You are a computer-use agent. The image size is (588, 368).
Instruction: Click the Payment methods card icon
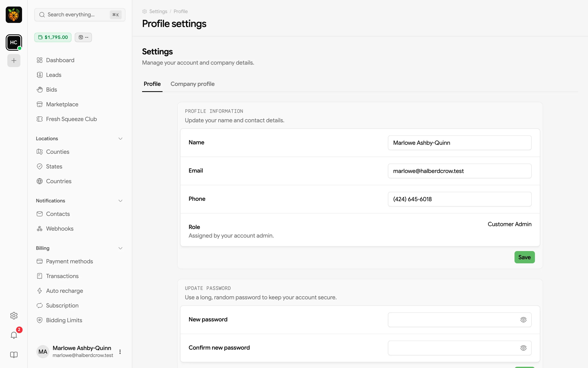(40, 261)
